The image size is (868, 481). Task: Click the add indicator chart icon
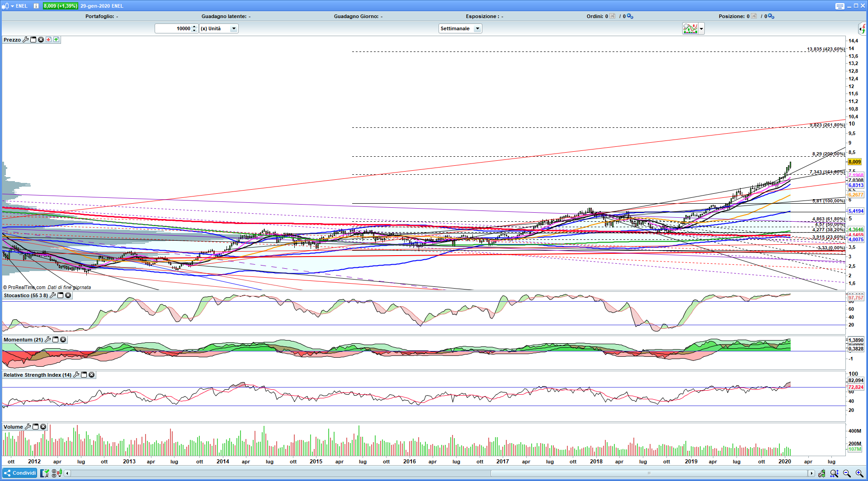click(690, 29)
